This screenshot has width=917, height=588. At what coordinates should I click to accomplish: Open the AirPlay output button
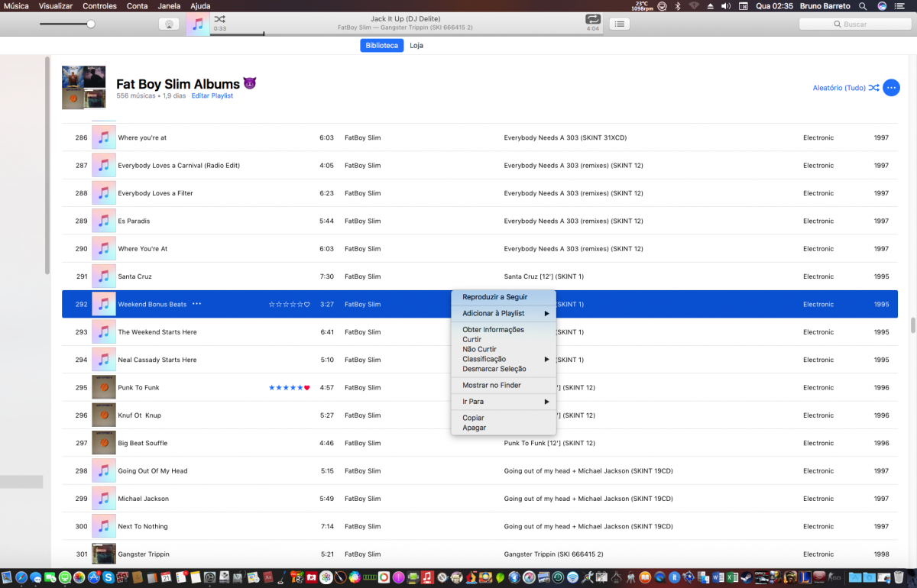click(169, 24)
